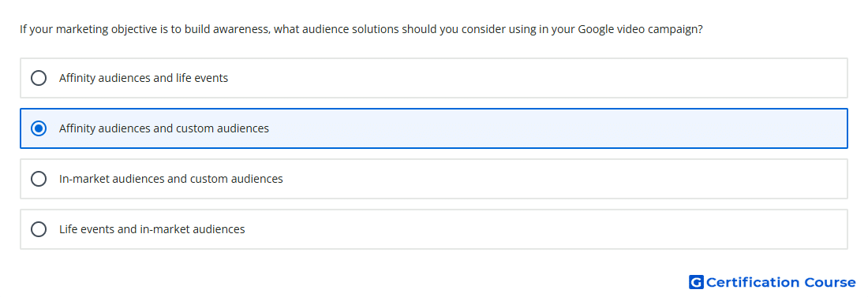Viewport: 868px width, 297px height.
Task: Click 'Certification' word beside the G logo
Action: tap(753, 282)
